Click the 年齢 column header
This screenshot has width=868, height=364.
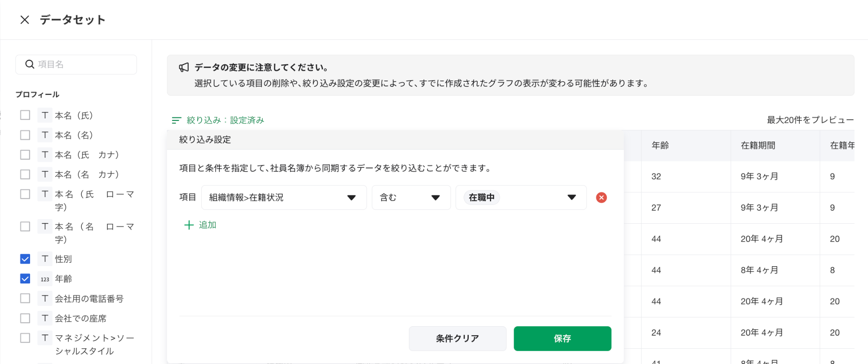point(660,145)
